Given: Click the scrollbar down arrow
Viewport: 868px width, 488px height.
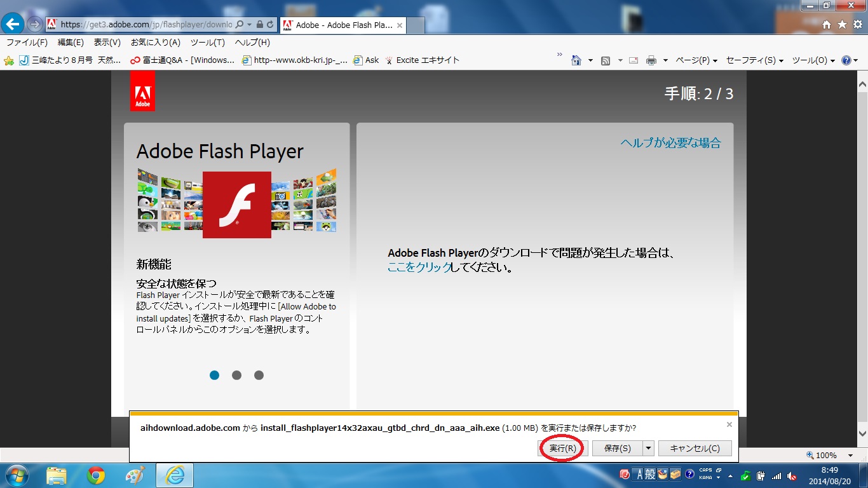Looking at the screenshot, I should [862, 434].
